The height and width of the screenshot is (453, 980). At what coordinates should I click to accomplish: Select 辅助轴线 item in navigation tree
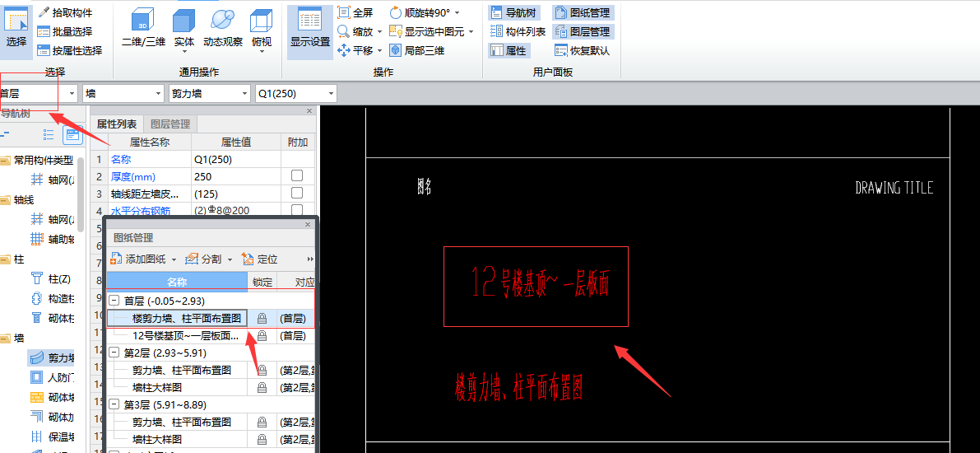[x=53, y=239]
